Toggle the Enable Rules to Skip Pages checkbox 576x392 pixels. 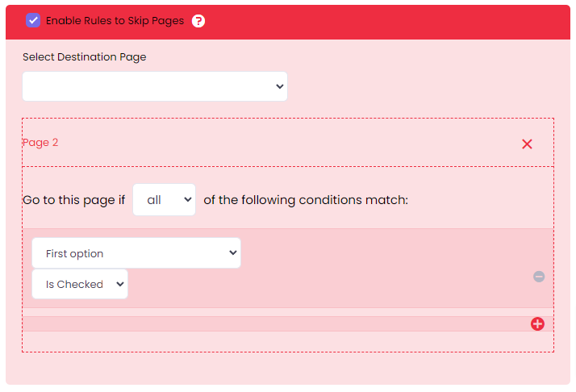pyautogui.click(x=33, y=20)
